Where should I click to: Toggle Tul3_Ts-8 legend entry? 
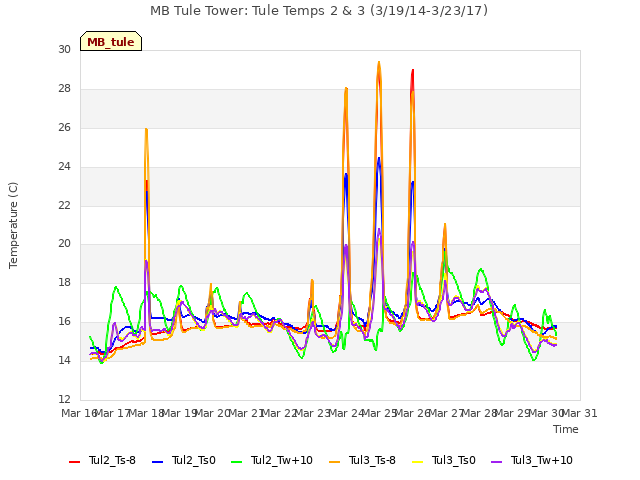pyautogui.click(x=362, y=460)
